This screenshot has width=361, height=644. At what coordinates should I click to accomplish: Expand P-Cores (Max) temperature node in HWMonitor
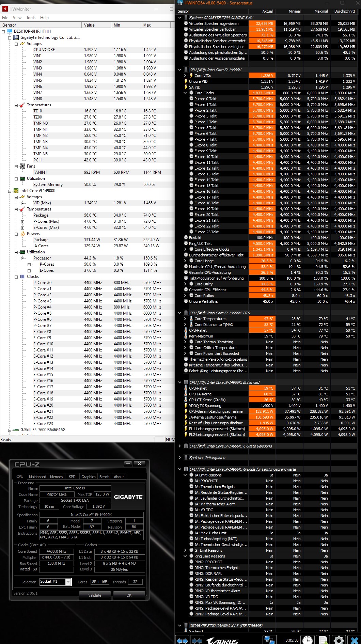(22, 221)
